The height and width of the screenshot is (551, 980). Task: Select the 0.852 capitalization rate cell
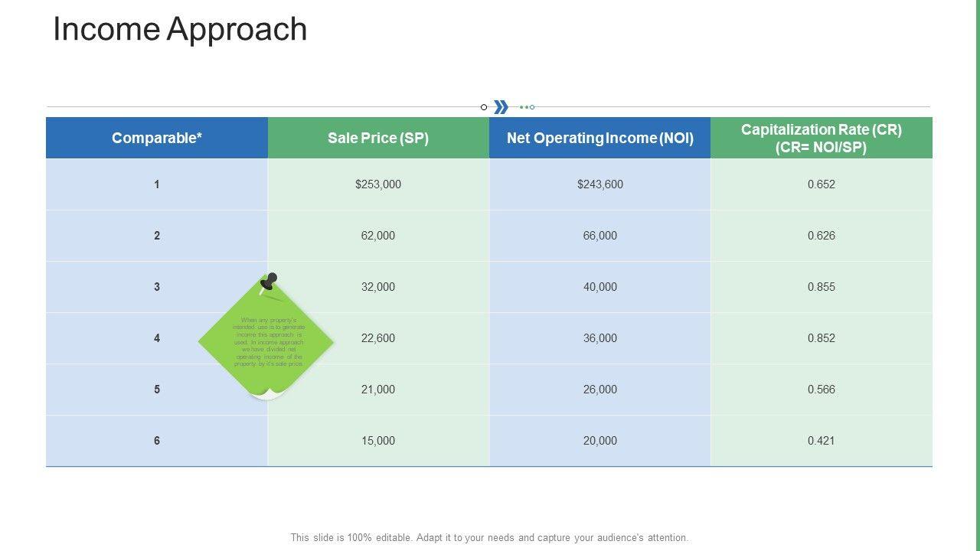[822, 338]
